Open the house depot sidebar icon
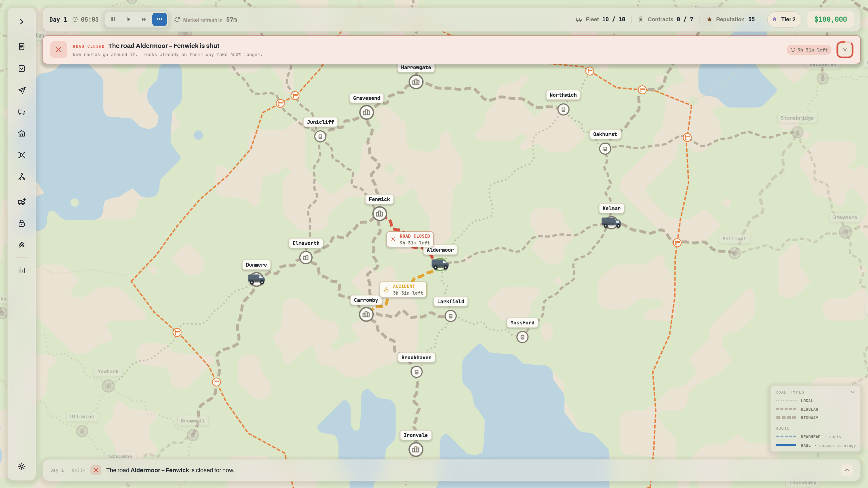 point(21,133)
